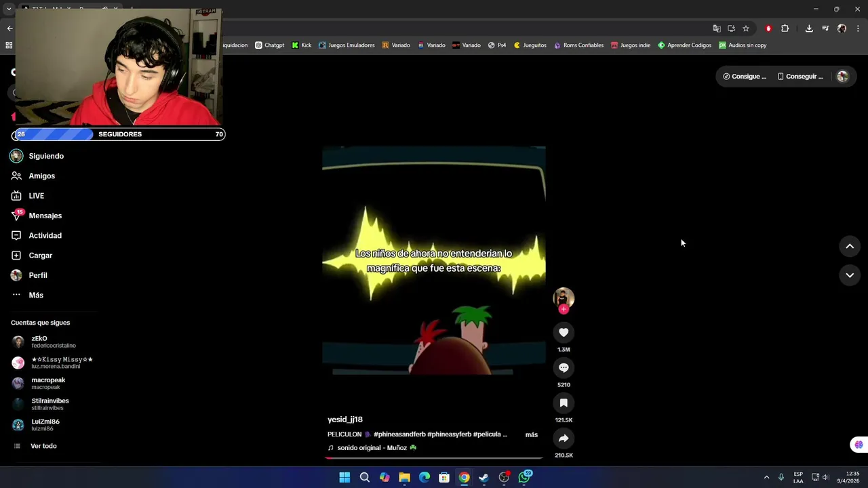This screenshot has height=488, width=868.
Task: Open the tab search dropdown arrow
Action: point(9,9)
